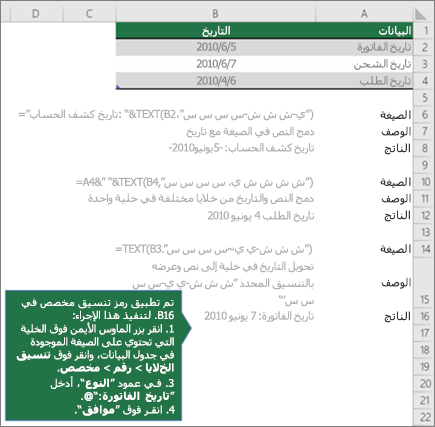Click date cell 2010/4/6
435x427 pixels.
pos(216,81)
